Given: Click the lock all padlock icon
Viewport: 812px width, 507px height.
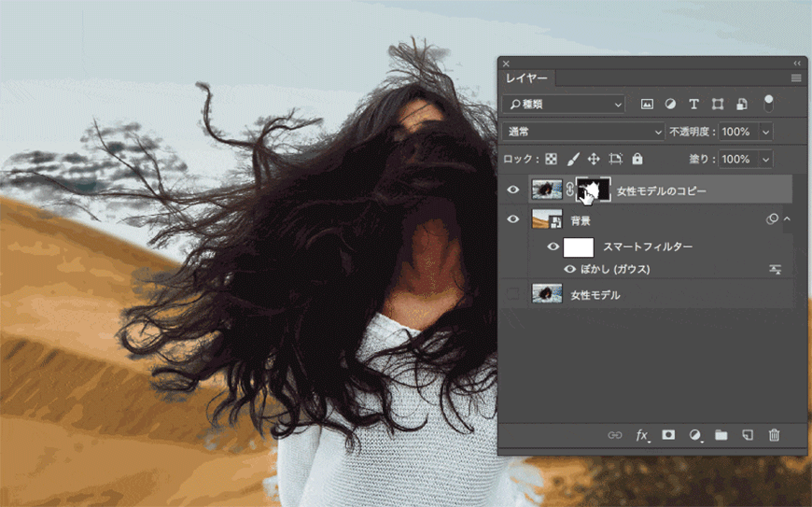Looking at the screenshot, I should 637,160.
